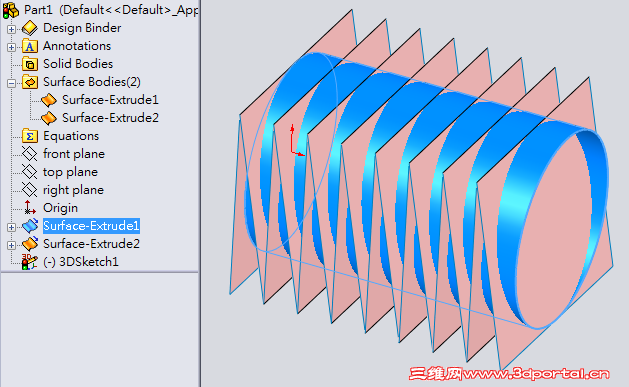Select the Annotations label
Viewport: 629px width, 387px height.
pyautogui.click(x=77, y=46)
